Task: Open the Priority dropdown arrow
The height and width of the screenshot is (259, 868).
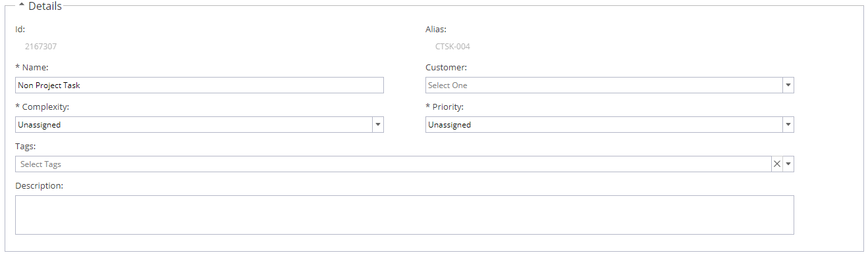Action: 788,125
